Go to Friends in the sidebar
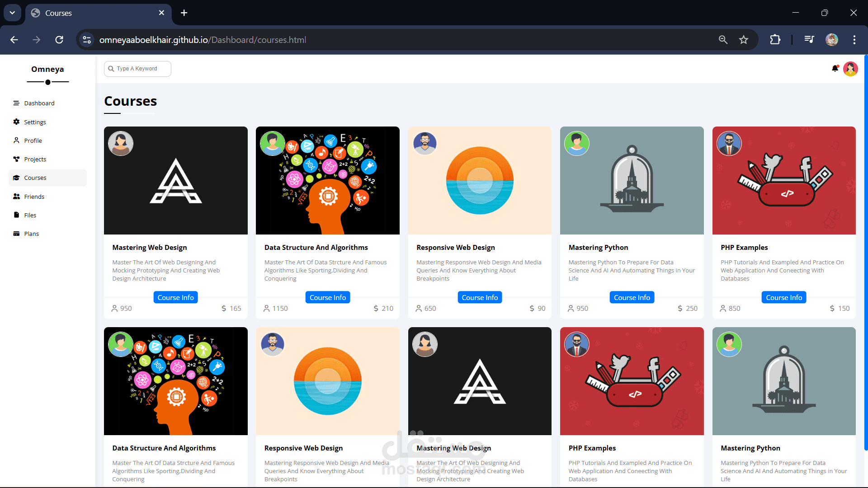Image resolution: width=868 pixels, height=488 pixels. (x=34, y=197)
